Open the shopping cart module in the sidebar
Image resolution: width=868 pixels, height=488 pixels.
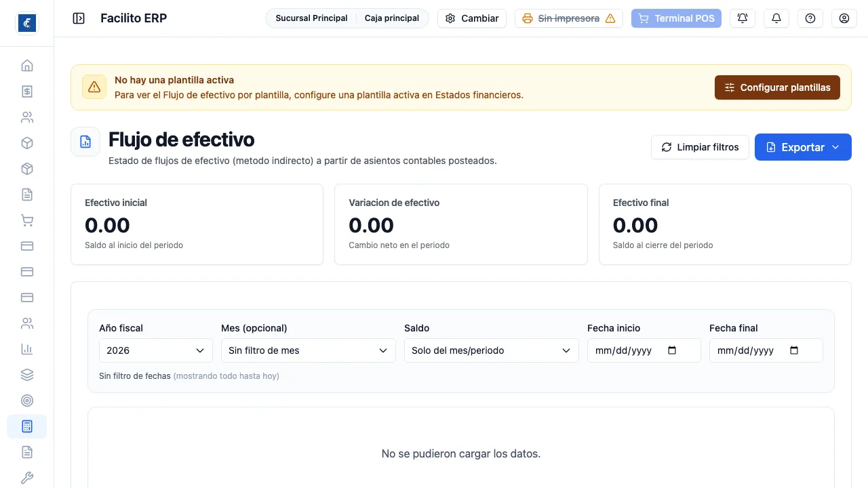point(27,220)
